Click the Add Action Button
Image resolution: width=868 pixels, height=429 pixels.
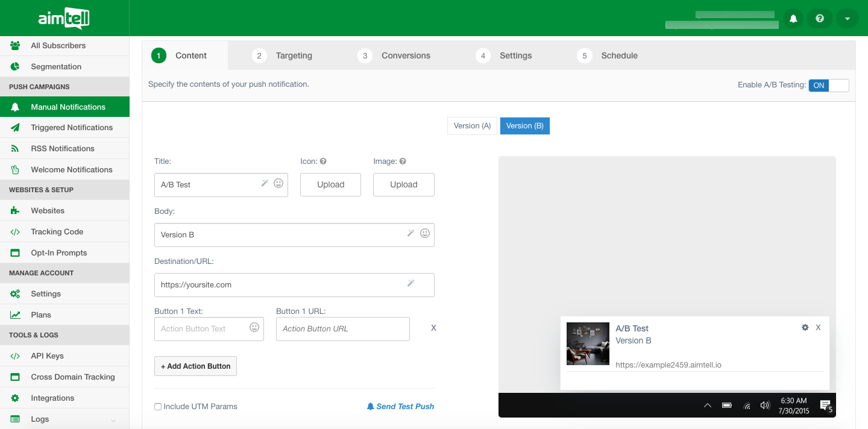point(195,366)
